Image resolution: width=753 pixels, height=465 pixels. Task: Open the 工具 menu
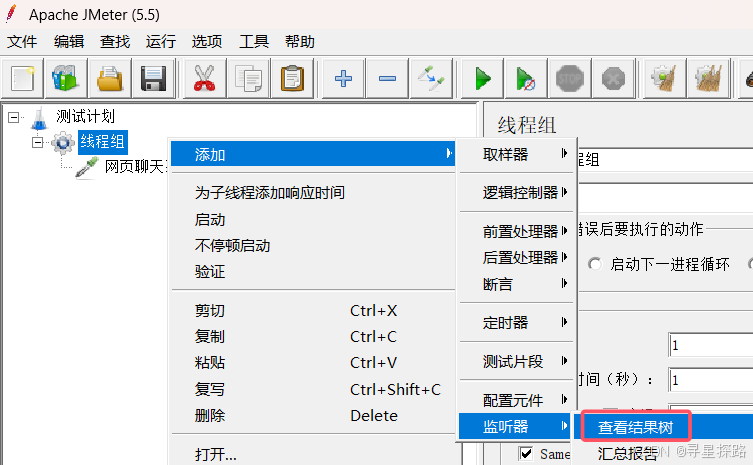pos(254,42)
